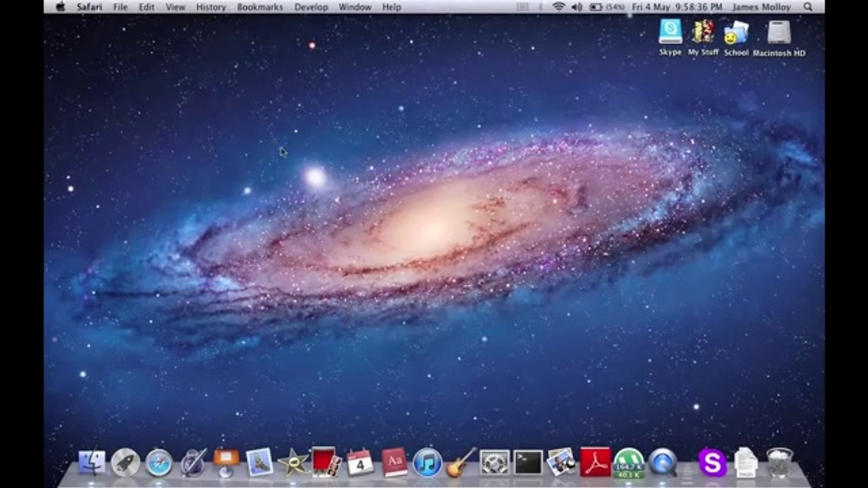Viewport: 868px width, 488px height.
Task: Open the Bookmarks menu
Action: pos(260,7)
